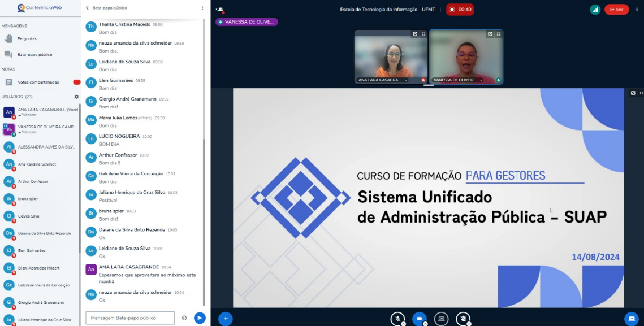Image resolution: width=644 pixels, height=326 pixels.
Task: Select user bruna spier in users list
Action: click(x=40, y=199)
